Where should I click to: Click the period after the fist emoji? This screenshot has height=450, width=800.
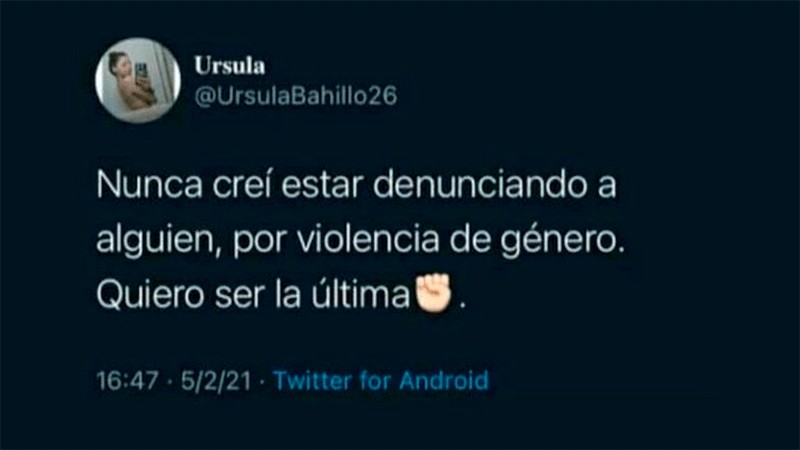463,306
